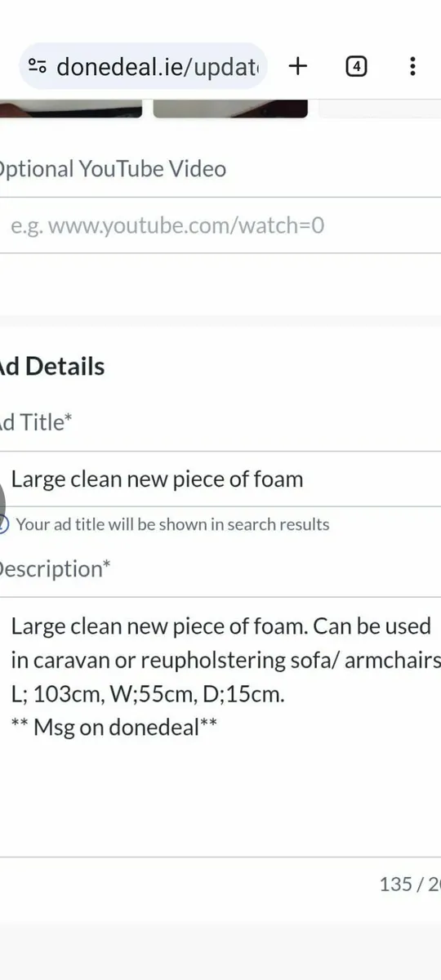Open the tab switcher showing 4 tabs
The width and height of the screenshot is (441, 980).
356,66
